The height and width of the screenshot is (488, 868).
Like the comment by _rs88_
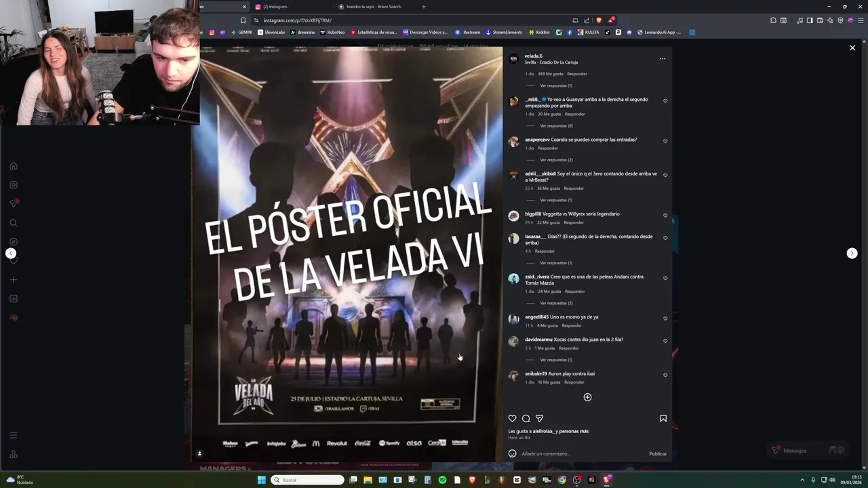click(x=665, y=101)
